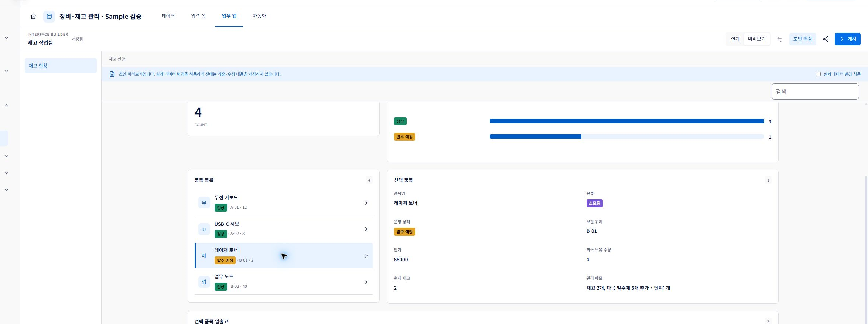Click the page vertical scrollbar
The height and width of the screenshot is (324, 868).
866,249
